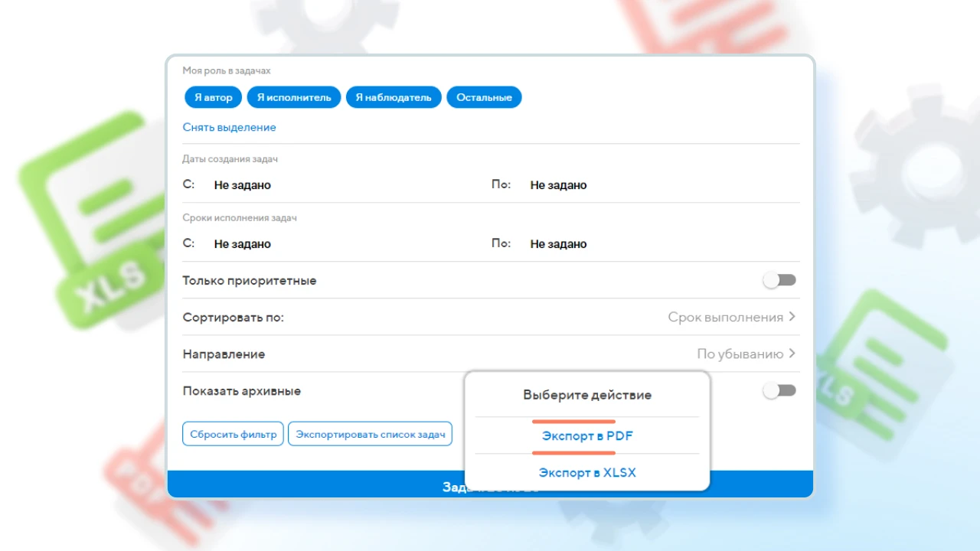Open the "По убыванию" direction dropdown

tap(746, 354)
